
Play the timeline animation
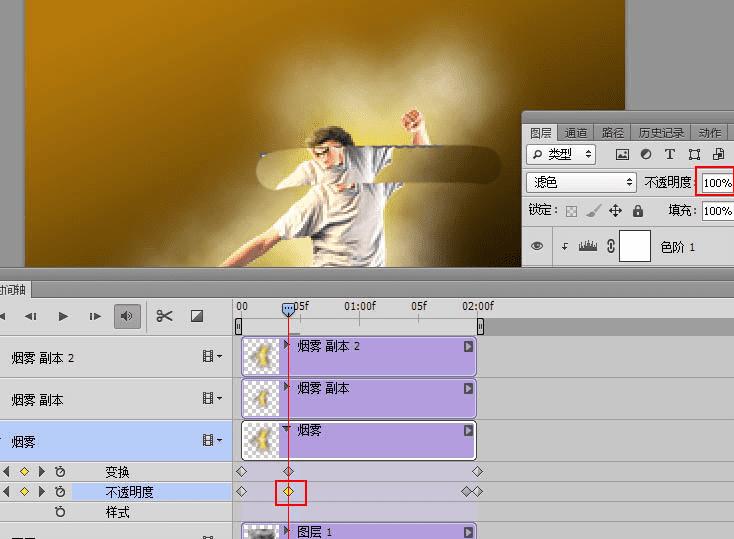[x=63, y=317]
